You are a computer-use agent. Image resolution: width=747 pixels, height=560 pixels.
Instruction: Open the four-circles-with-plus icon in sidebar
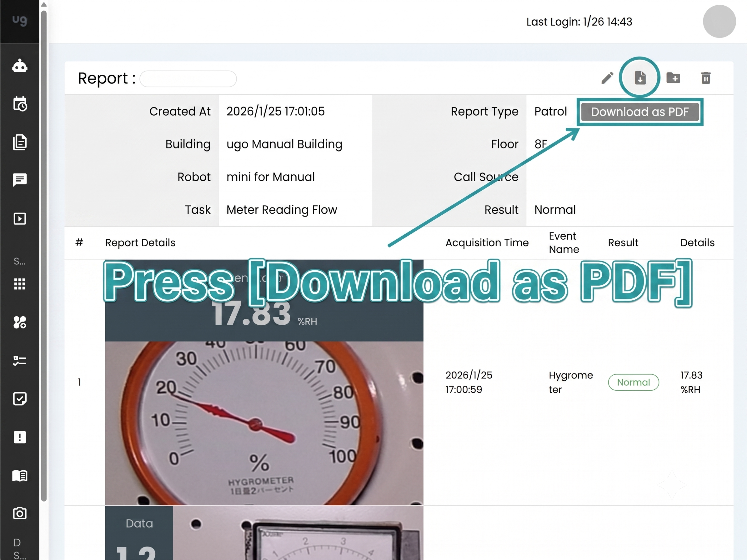[20, 322]
